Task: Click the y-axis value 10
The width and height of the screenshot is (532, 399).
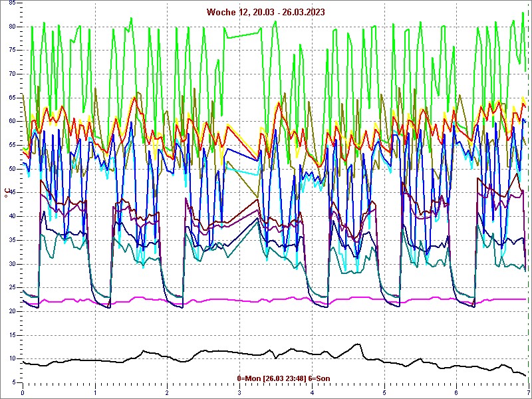Action: coord(12,359)
